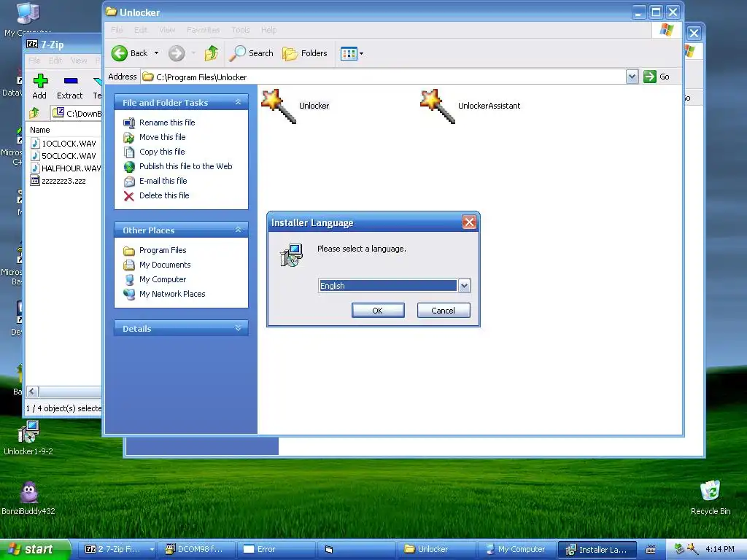Open Program Files in Other Places
Image resolution: width=747 pixels, height=560 pixels.
coord(163,250)
